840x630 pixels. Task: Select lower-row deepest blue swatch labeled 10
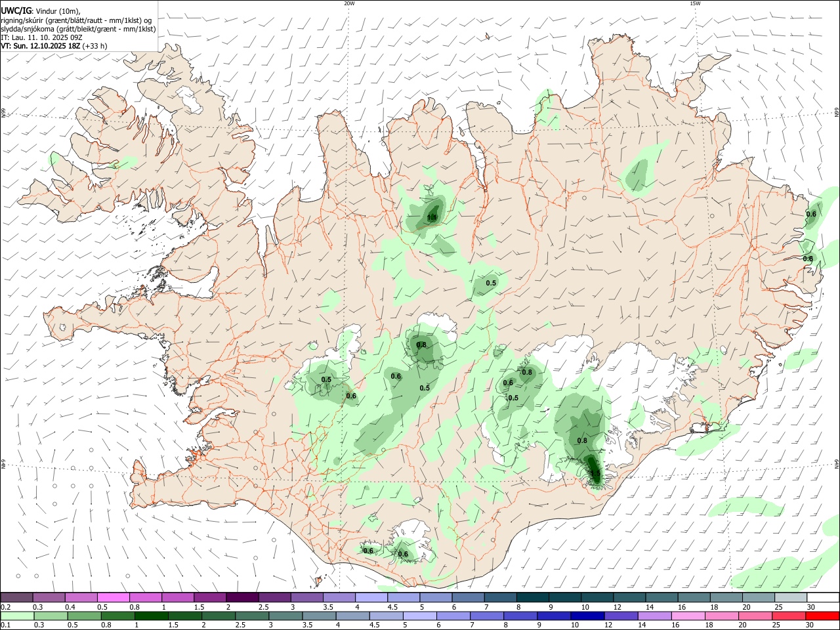coord(587,616)
